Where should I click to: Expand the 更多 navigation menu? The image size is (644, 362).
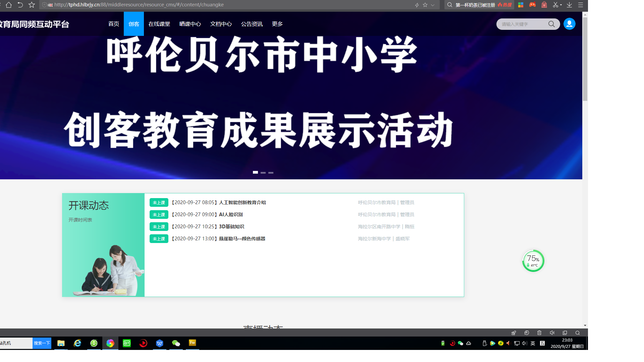277,24
